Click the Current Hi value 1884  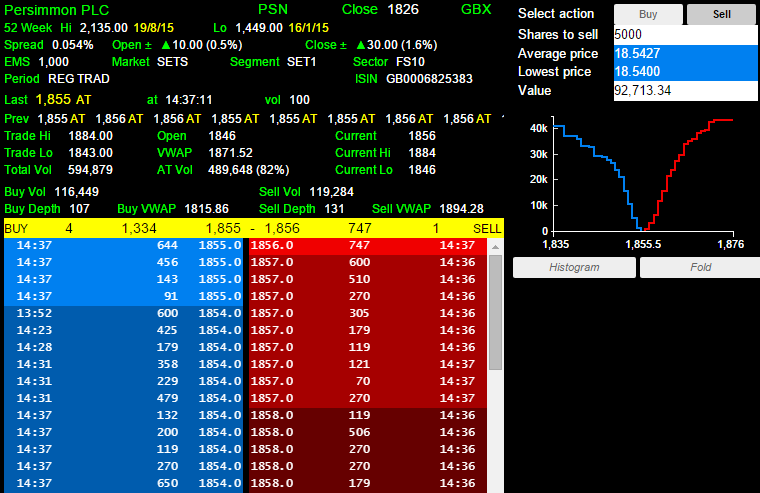pyautogui.click(x=422, y=153)
